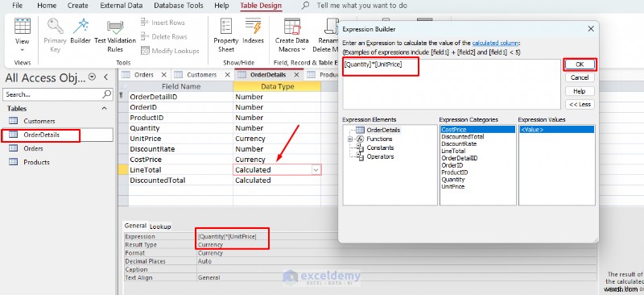Close the Expression Builder dialog

(591, 29)
